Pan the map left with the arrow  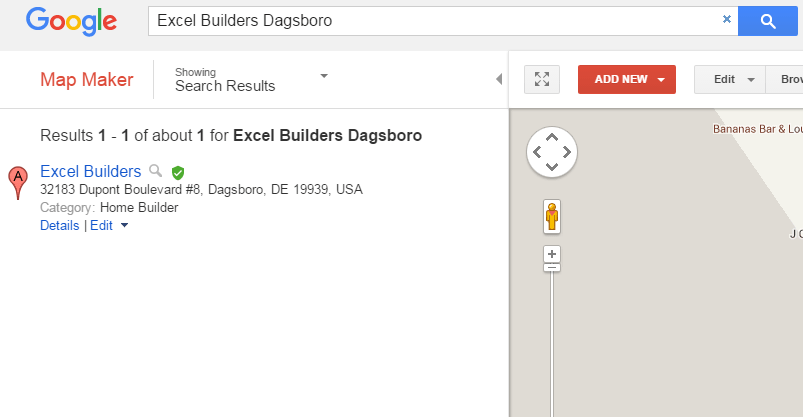tap(537, 152)
